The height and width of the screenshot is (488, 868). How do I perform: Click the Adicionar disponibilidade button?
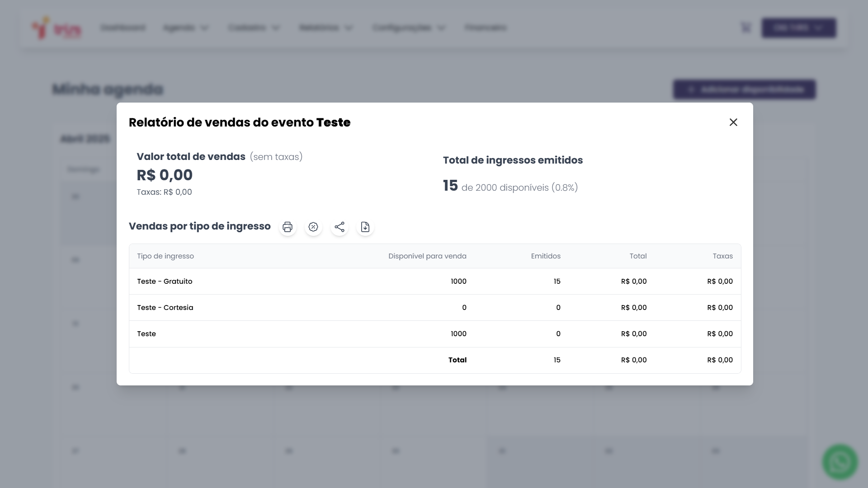[744, 89]
